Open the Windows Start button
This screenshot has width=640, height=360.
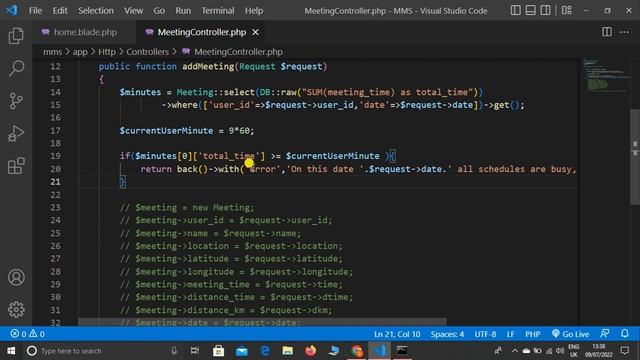(11, 351)
